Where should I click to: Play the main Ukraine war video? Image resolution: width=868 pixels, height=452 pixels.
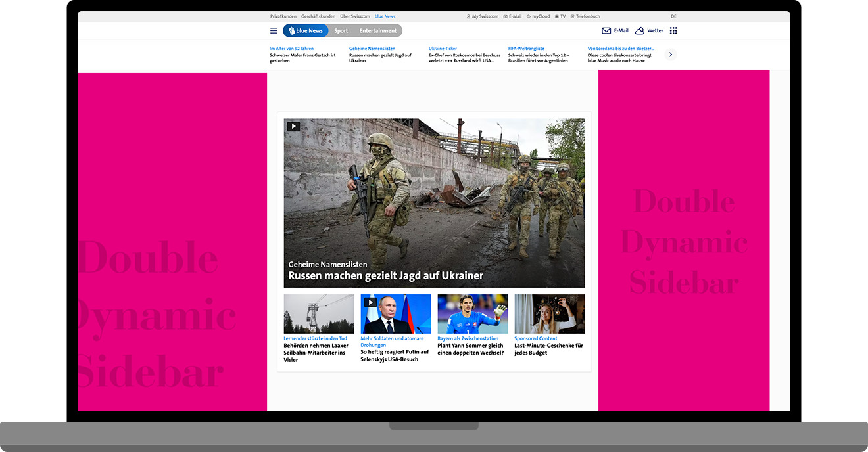293,125
